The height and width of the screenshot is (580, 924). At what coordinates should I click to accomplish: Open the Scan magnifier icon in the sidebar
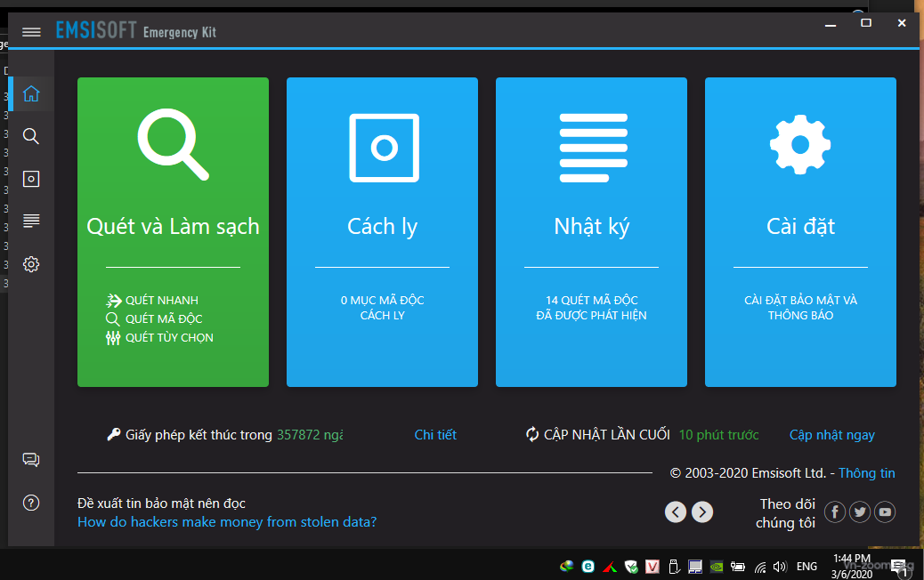(31, 136)
